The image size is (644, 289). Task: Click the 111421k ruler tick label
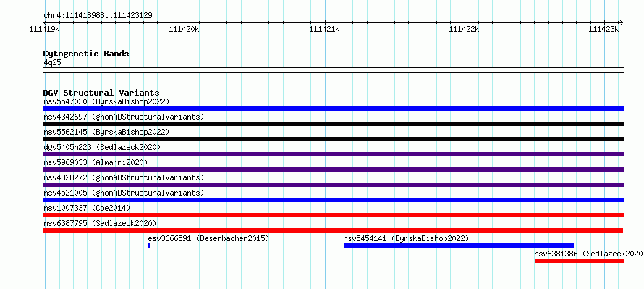click(324, 29)
